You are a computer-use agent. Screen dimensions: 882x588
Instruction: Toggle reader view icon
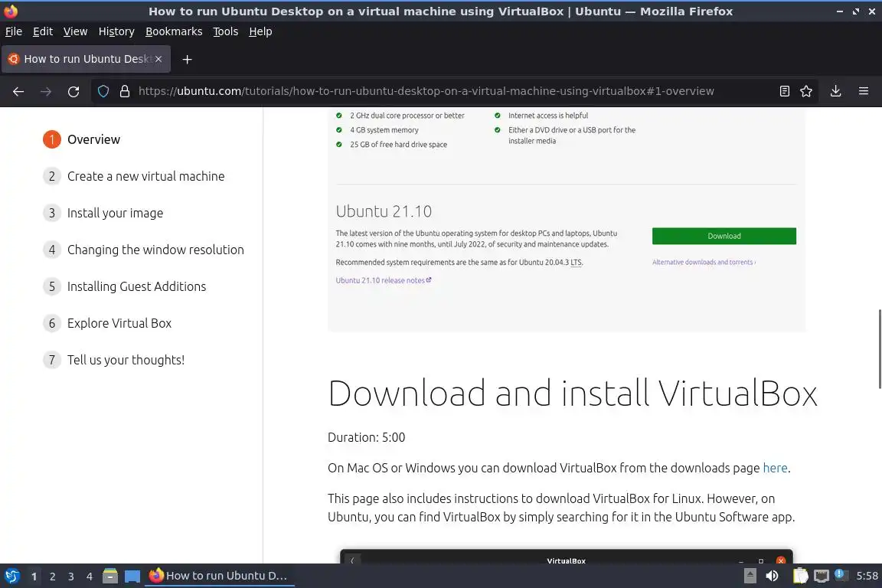click(x=785, y=91)
